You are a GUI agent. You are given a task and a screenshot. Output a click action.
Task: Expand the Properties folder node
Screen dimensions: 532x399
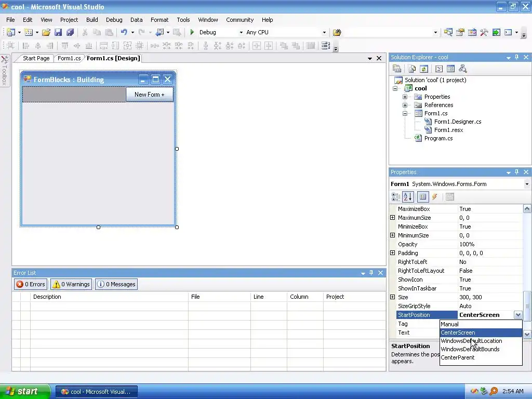click(x=405, y=97)
